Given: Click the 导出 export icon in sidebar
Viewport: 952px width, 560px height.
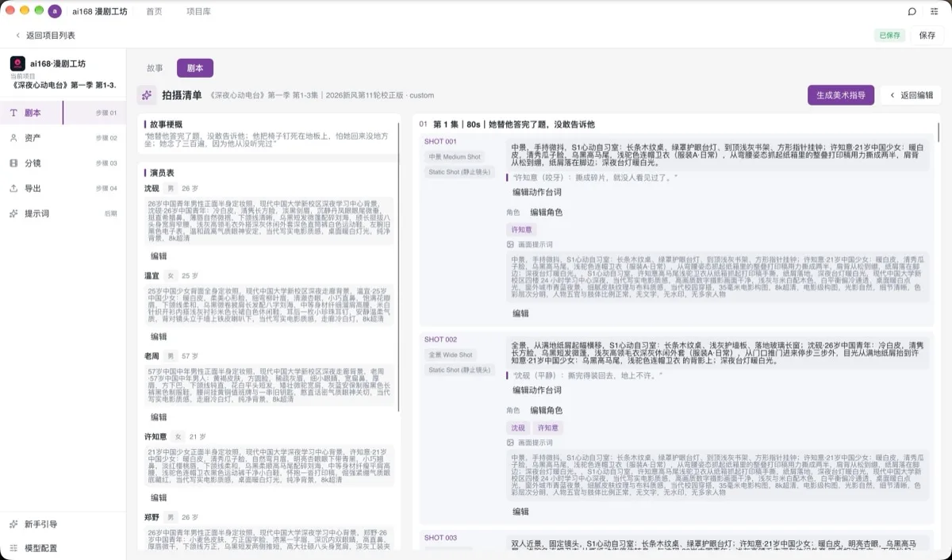Looking at the screenshot, I should coord(13,189).
